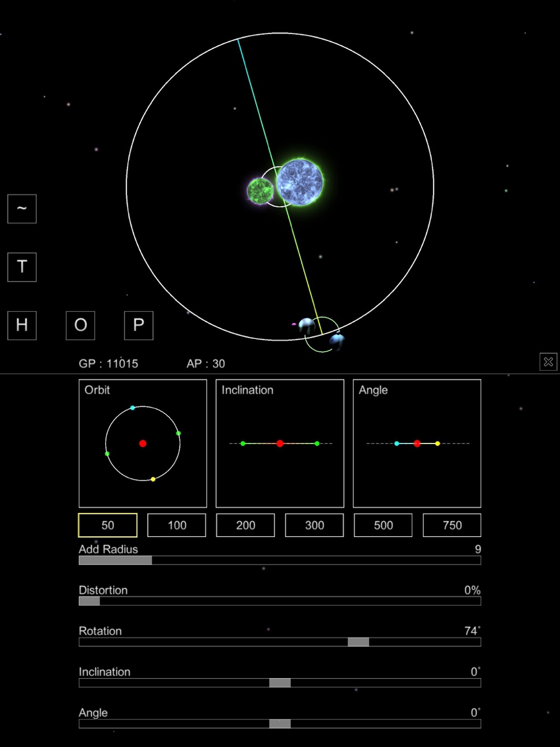Screen dimensions: 560x747
Task: Click the yellow dot in Angle preview
Action: click(437, 443)
